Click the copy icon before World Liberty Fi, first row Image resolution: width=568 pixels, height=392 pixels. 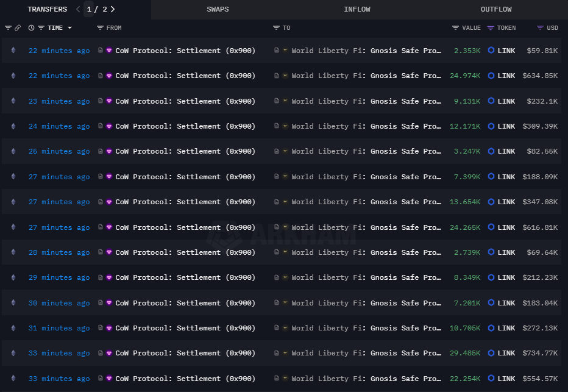277,51
